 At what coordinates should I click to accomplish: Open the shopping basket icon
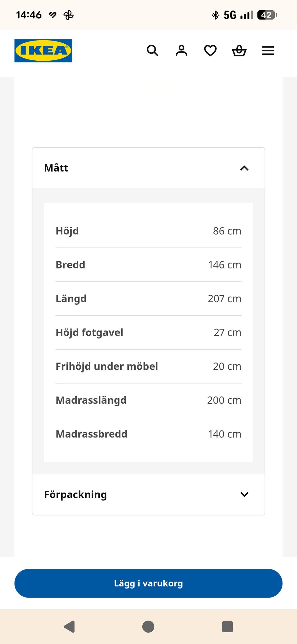click(239, 50)
